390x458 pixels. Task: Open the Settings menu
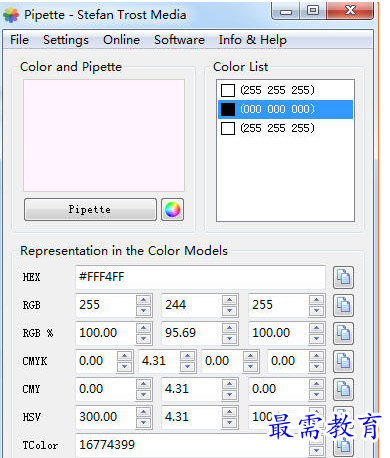(x=66, y=40)
